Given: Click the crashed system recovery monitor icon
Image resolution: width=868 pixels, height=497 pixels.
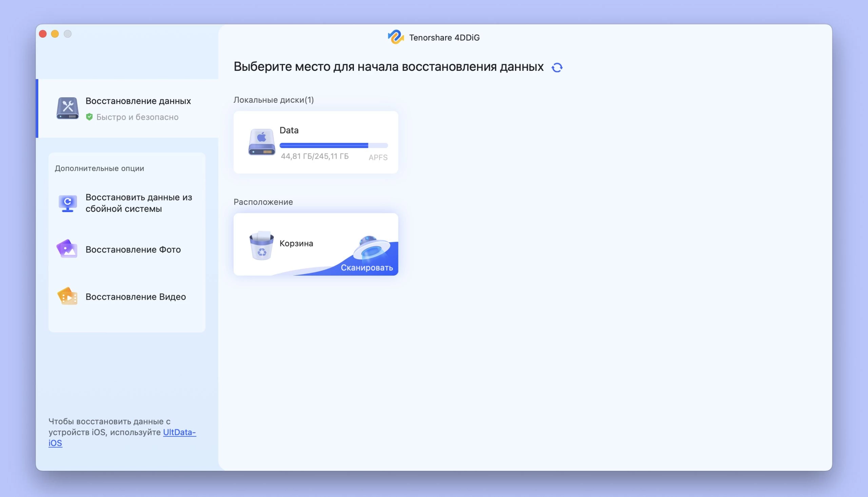Looking at the screenshot, I should click(x=67, y=203).
